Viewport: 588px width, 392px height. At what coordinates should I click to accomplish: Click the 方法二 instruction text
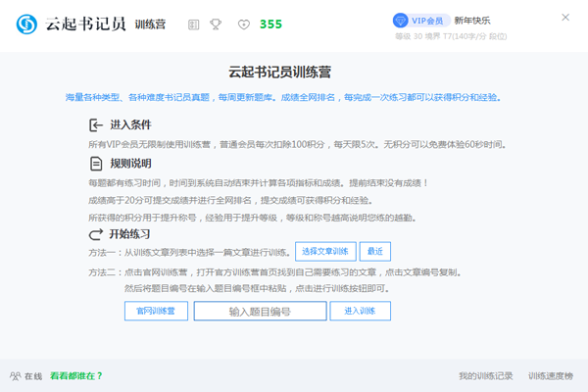[x=274, y=272]
